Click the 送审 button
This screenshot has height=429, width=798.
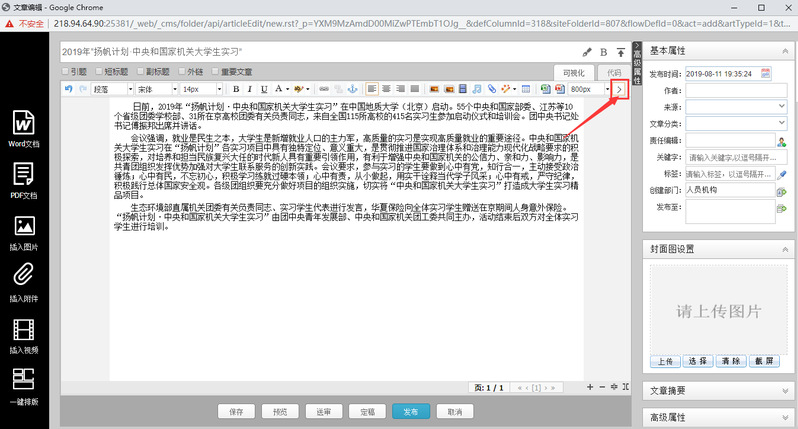click(x=324, y=412)
